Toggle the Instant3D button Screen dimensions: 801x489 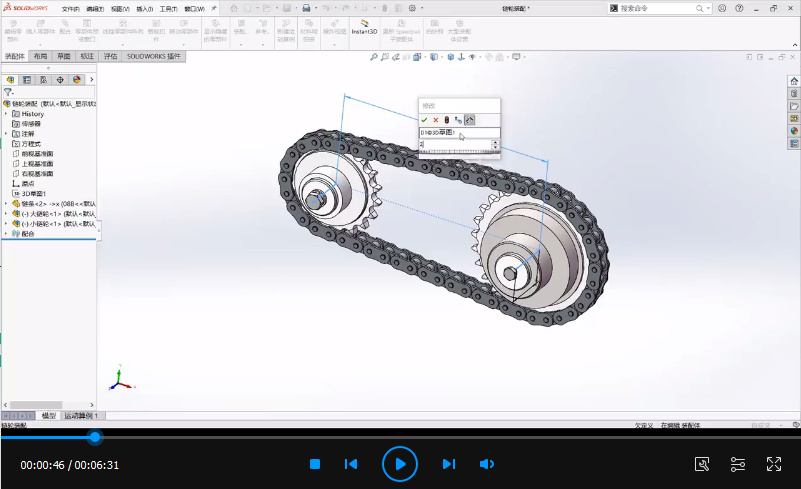coord(364,27)
